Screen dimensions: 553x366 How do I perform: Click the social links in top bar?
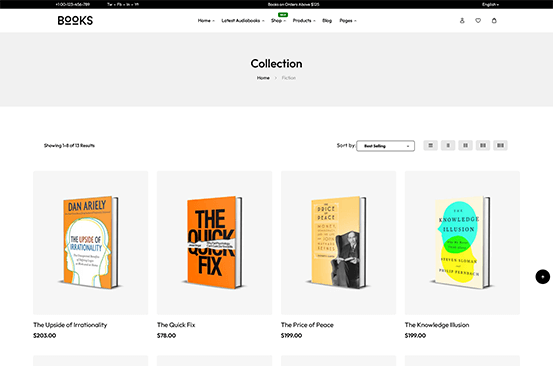[x=123, y=5]
